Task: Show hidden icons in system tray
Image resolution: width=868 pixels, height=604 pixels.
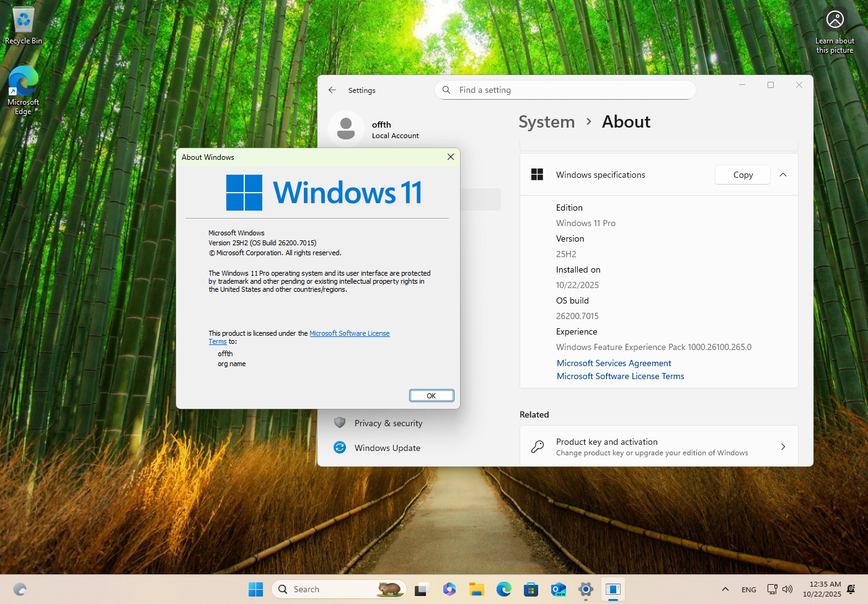Action: pyautogui.click(x=725, y=589)
